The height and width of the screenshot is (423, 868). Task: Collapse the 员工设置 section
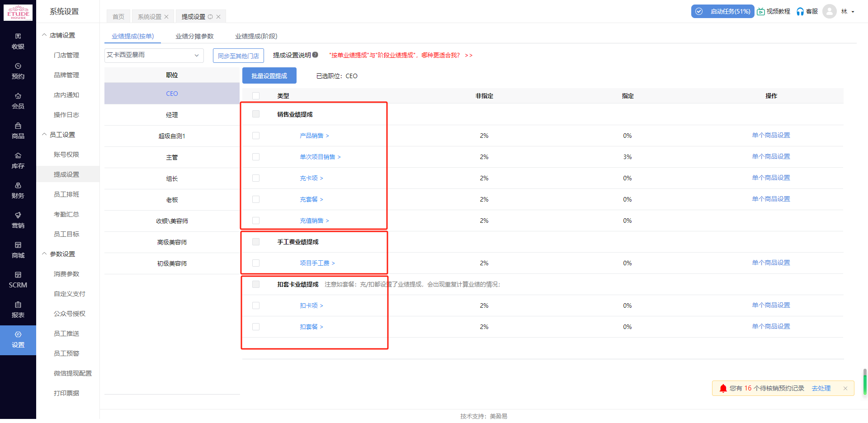tap(62, 134)
